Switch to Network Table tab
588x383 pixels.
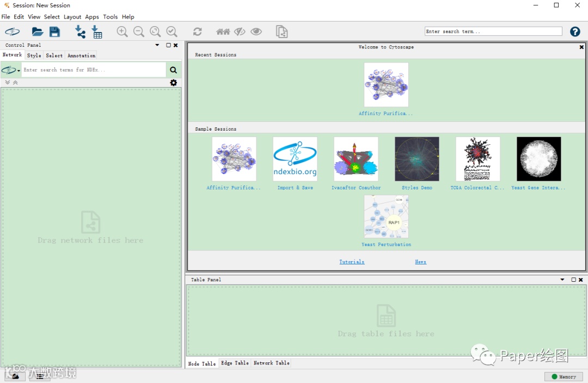[272, 363]
